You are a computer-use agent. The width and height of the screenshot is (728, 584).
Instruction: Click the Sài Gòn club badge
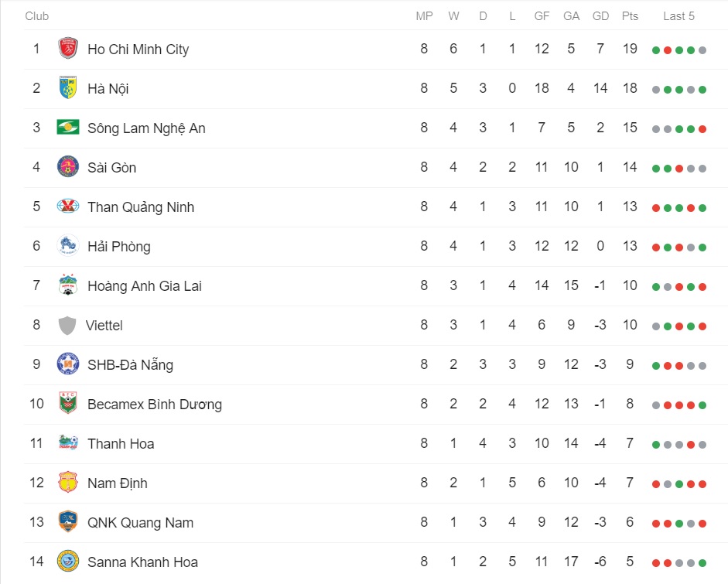pyautogui.click(x=68, y=166)
